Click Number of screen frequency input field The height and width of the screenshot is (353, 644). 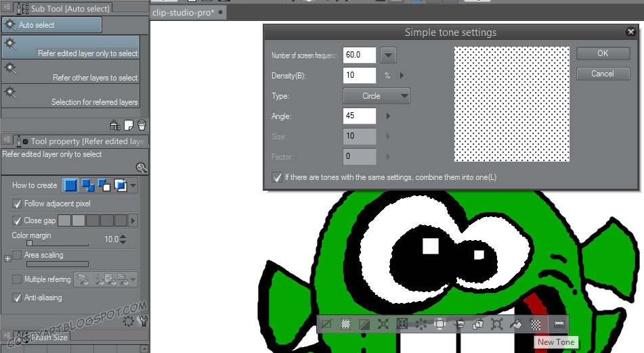(360, 55)
